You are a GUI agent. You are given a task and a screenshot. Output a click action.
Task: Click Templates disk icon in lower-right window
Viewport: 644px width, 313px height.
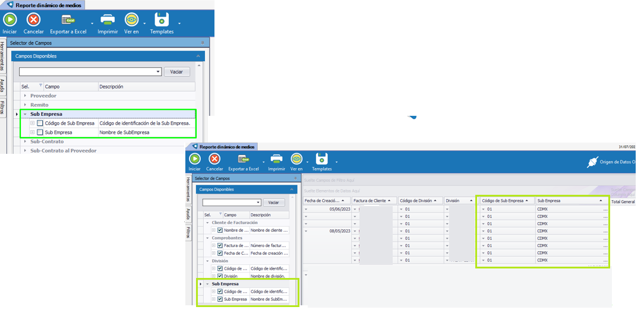321,159
